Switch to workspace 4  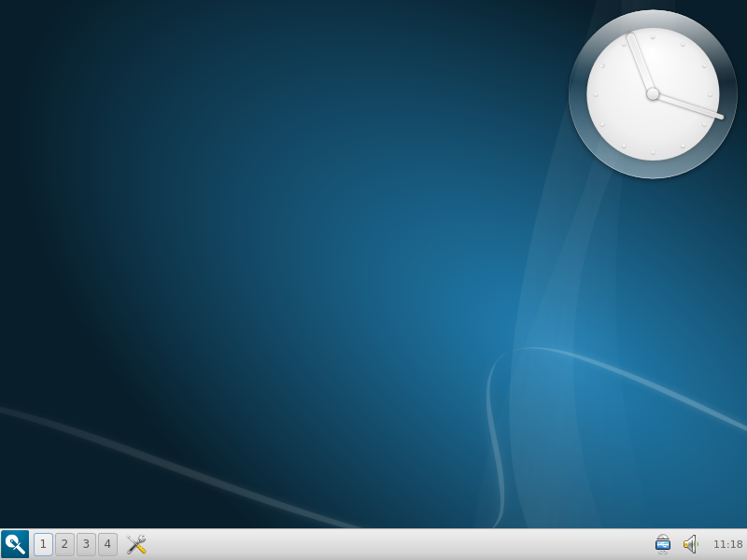coord(107,544)
